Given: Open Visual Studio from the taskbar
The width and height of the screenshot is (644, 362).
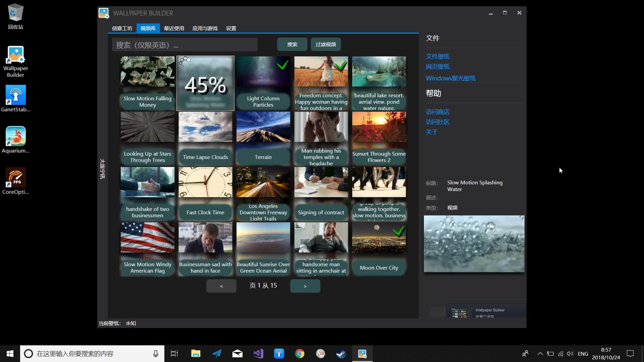Looking at the screenshot, I should click(x=258, y=354).
